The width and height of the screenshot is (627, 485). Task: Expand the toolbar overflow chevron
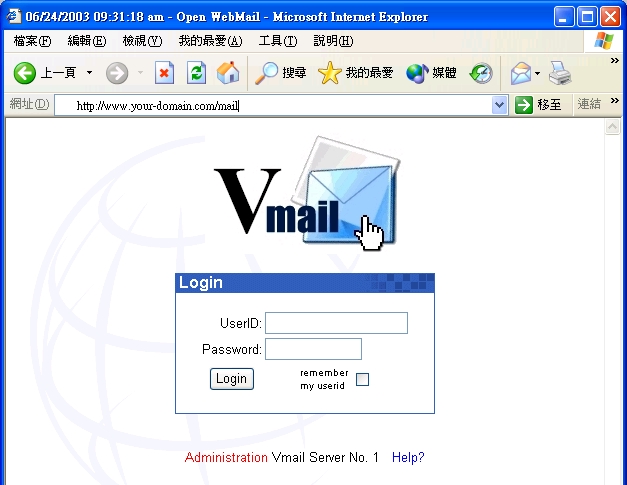tap(615, 61)
